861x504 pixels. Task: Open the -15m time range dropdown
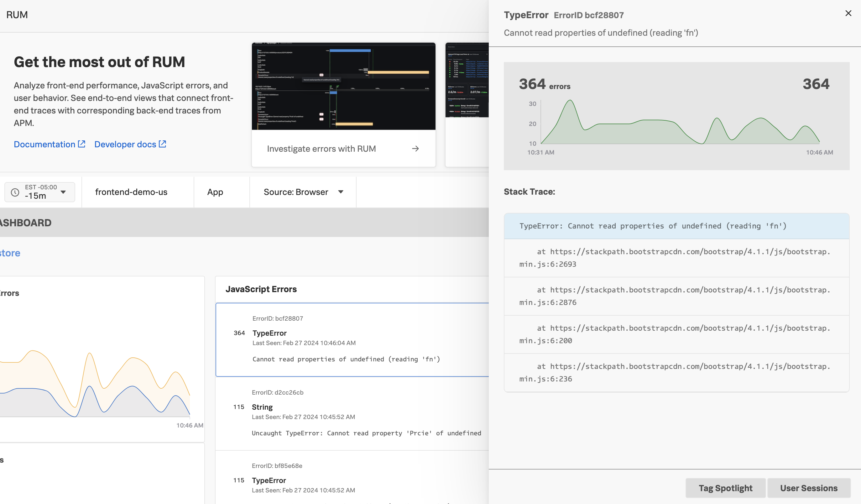(63, 192)
